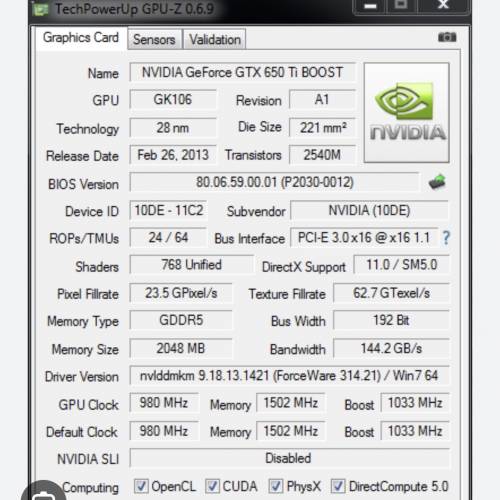Click the Bus Width field 192 Bit
This screenshot has height=500, width=500.
tap(391, 320)
